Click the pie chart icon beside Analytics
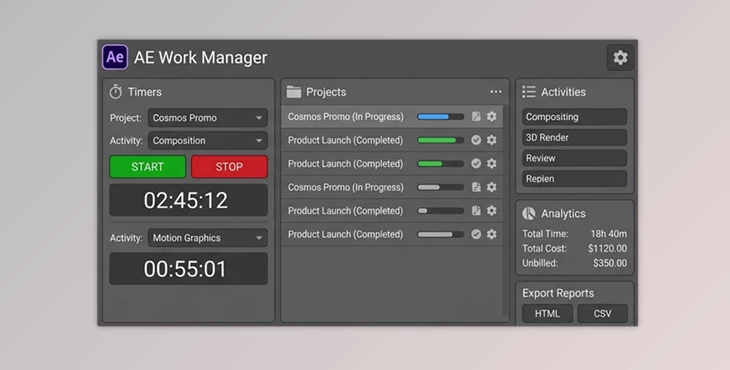Screen dimensions: 730x370 (529, 214)
